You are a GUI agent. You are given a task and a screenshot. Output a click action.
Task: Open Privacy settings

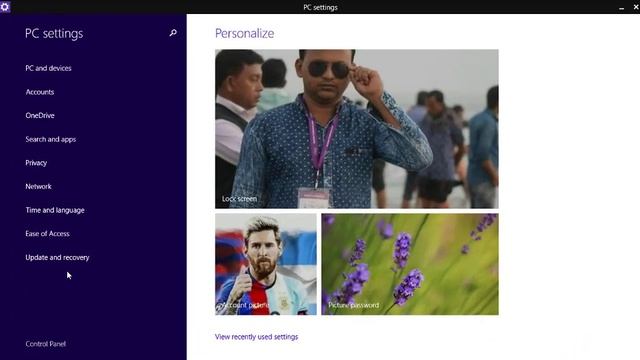36,163
